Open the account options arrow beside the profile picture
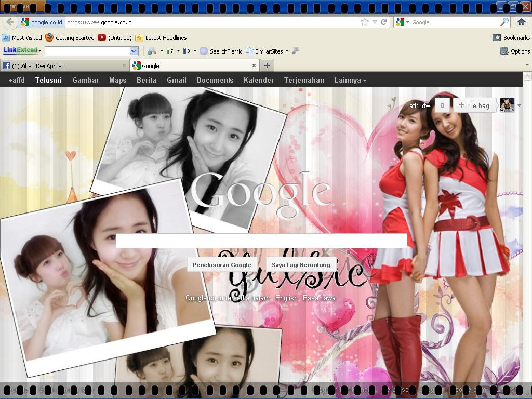 click(x=519, y=105)
